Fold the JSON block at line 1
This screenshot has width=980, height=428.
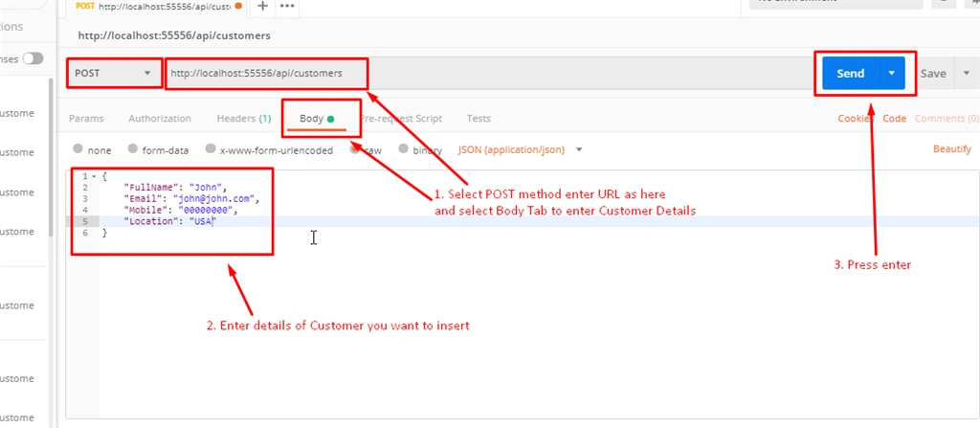[94, 177]
